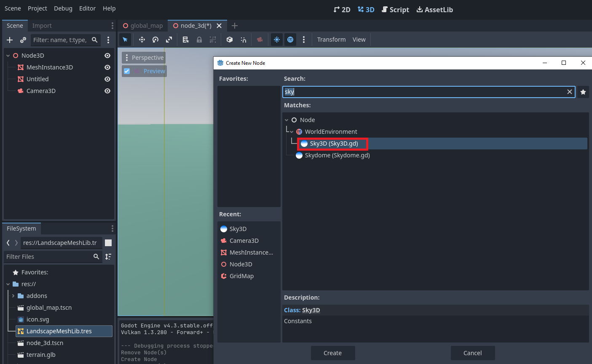Open Scene dock extra options menu
The width and height of the screenshot is (592, 364).
click(108, 40)
